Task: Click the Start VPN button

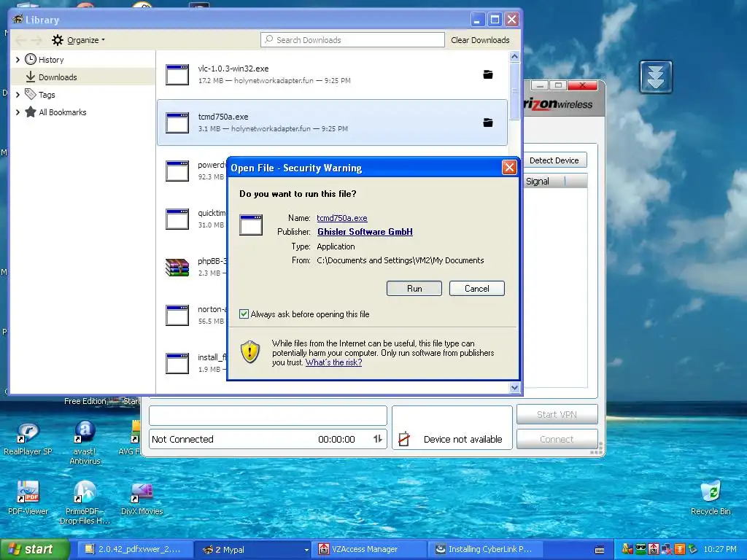Action: click(557, 414)
